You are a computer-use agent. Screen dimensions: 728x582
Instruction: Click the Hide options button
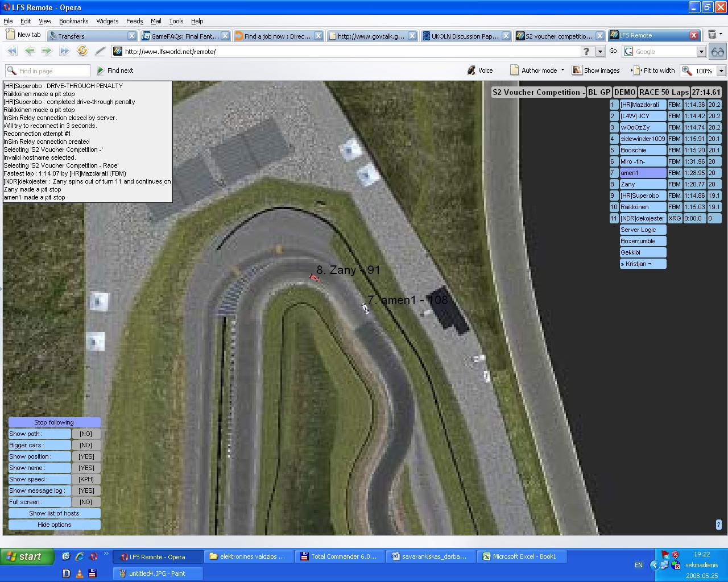click(54, 525)
